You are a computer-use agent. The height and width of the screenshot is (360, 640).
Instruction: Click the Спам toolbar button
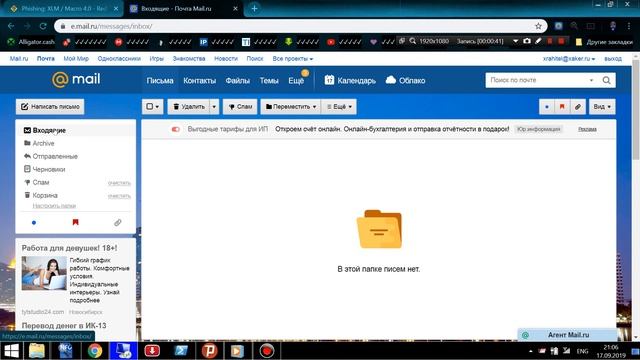[x=240, y=107]
